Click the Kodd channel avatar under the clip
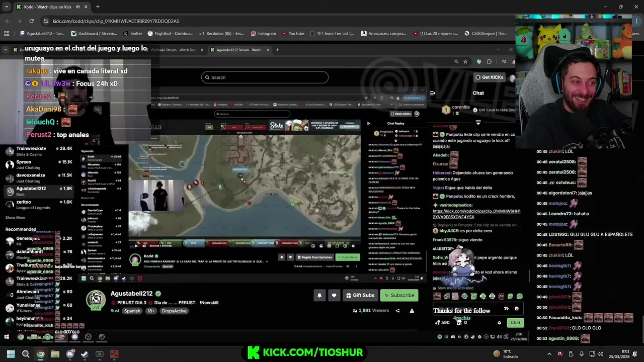 pyautogui.click(x=135, y=259)
